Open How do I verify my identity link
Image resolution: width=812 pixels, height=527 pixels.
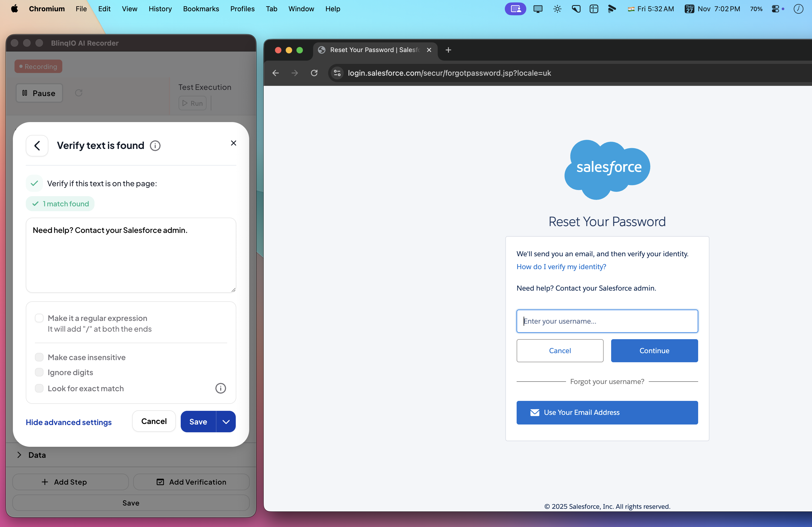[561, 266]
